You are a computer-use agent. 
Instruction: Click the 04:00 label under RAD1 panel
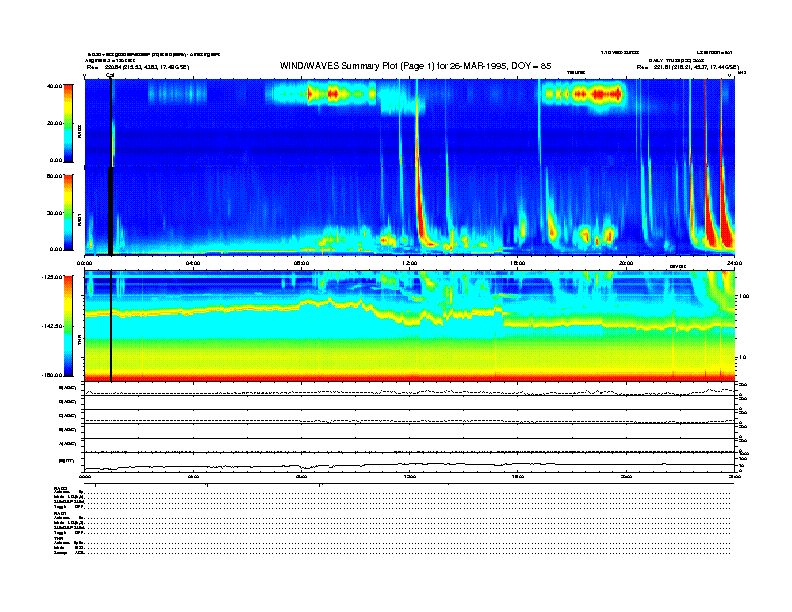193,263
